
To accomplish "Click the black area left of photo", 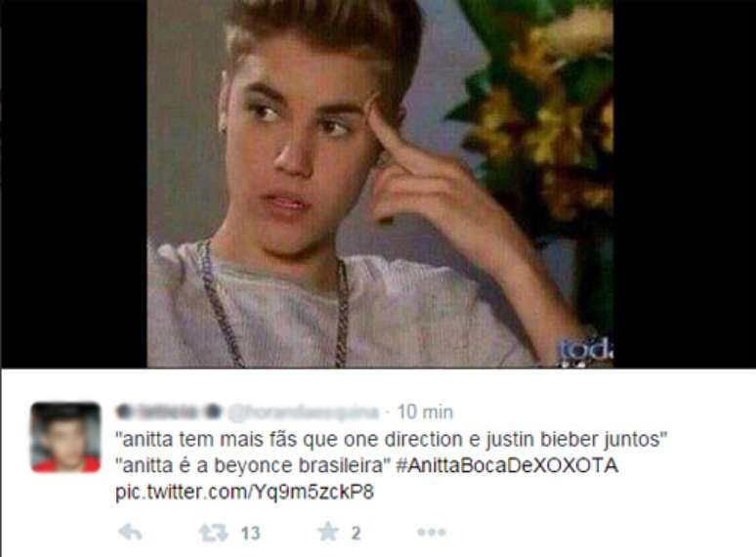I will click(73, 184).
